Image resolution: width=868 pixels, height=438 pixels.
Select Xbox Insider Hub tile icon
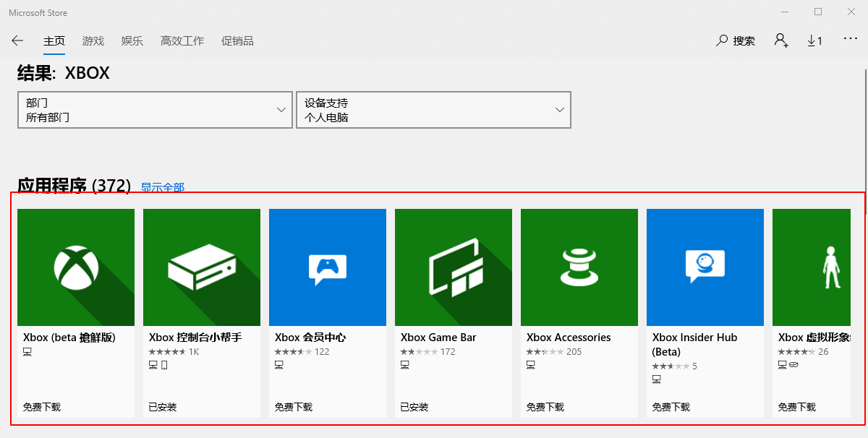[x=705, y=267]
